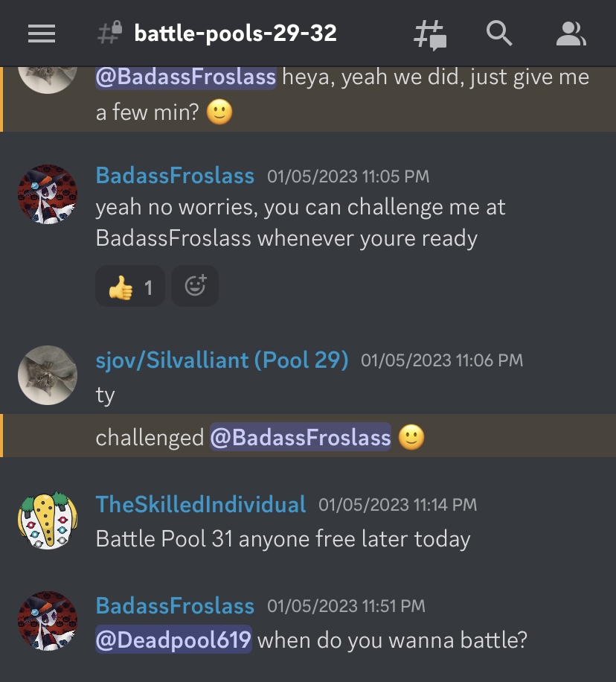Click the add reaction smiley icon
This screenshot has height=682, width=616.
pyautogui.click(x=195, y=286)
